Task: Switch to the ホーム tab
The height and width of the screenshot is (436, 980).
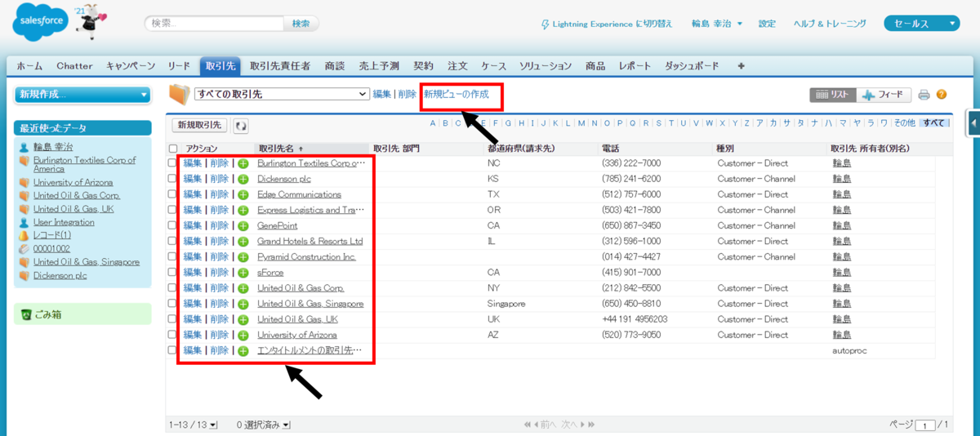Action: (x=29, y=66)
